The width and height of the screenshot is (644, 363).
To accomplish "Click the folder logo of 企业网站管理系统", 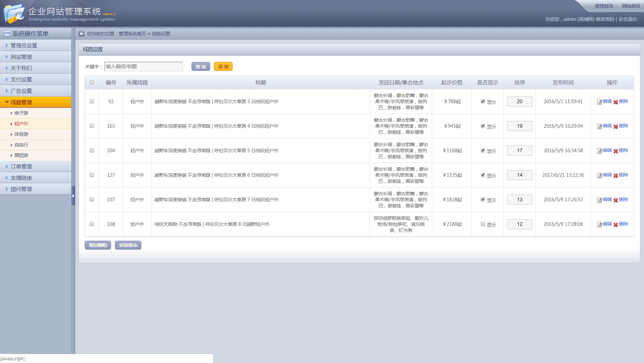I will [14, 13].
